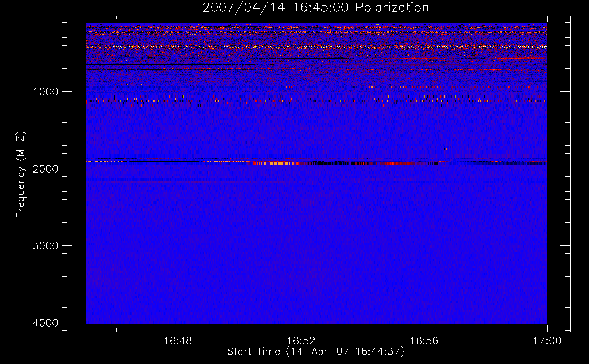589x364 pixels.
Task: Click the 4000 frequency tick label
Action: [x=46, y=323]
